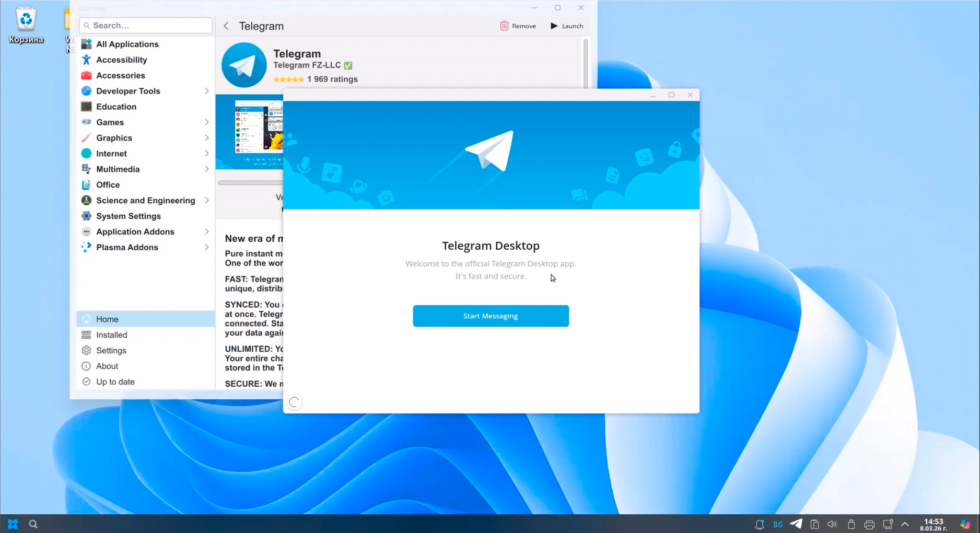Viewport: 980px width, 533px height.
Task: Expand the Graphics category
Action: pyautogui.click(x=207, y=138)
